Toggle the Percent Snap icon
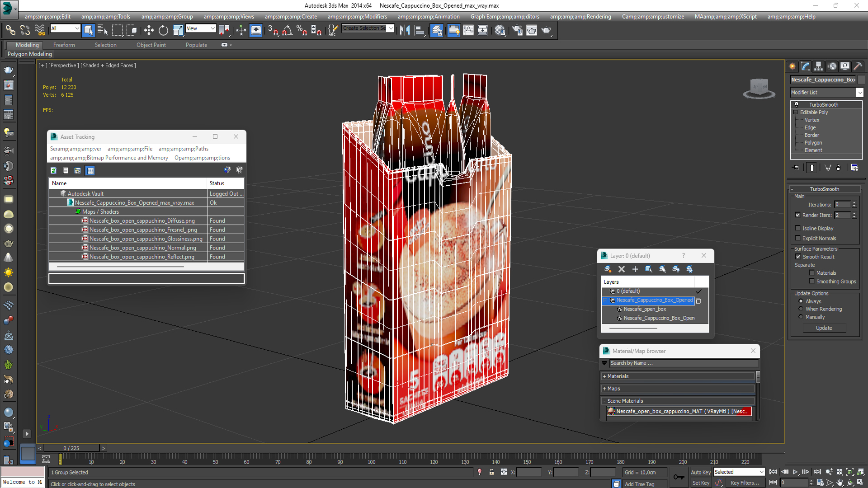The width and height of the screenshot is (868, 488). 302,30
